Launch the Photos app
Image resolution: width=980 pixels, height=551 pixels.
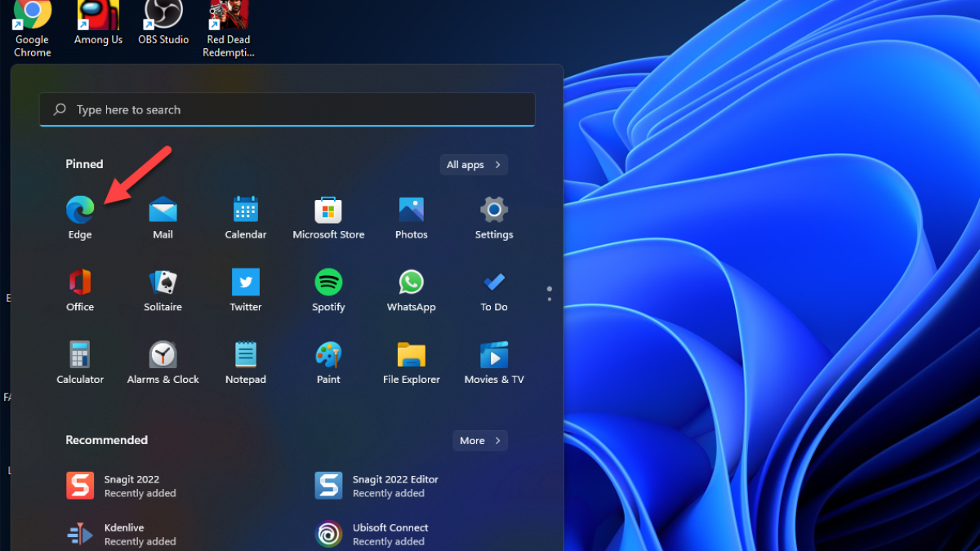tap(412, 217)
